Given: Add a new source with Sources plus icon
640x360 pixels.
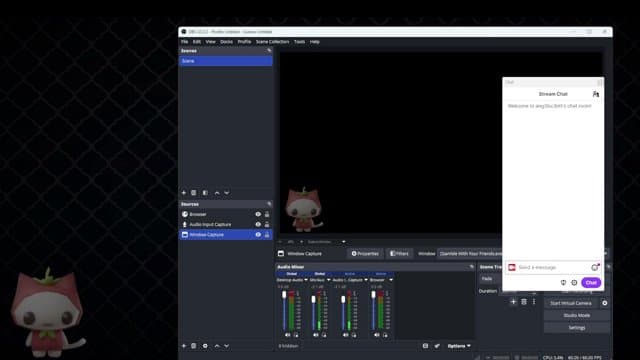Looking at the screenshot, I should (x=184, y=346).
